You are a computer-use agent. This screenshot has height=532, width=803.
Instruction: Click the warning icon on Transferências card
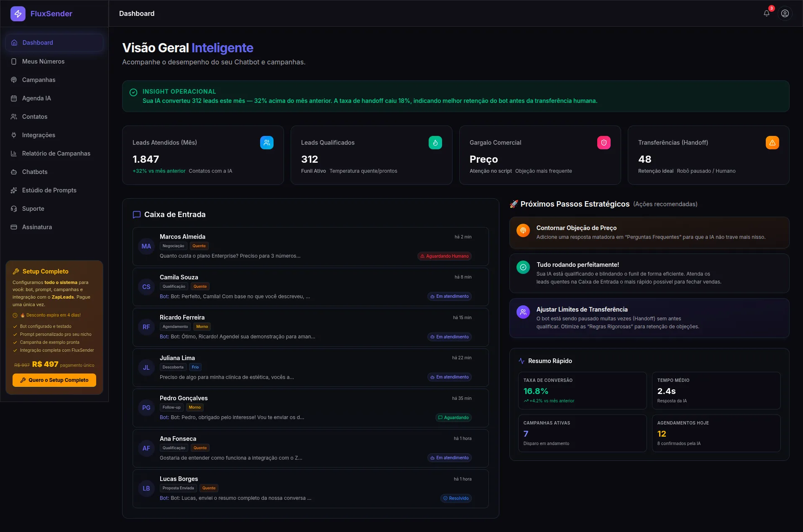[772, 142]
